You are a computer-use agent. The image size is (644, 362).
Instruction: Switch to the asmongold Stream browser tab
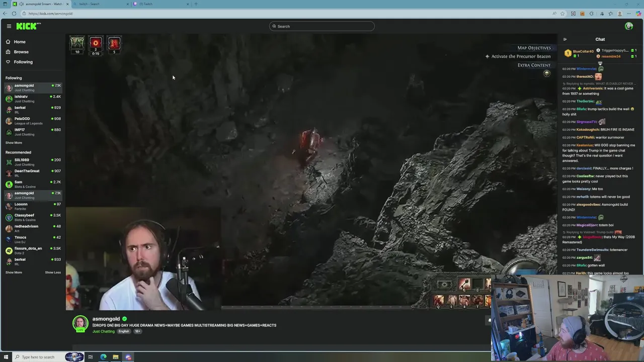[41, 4]
